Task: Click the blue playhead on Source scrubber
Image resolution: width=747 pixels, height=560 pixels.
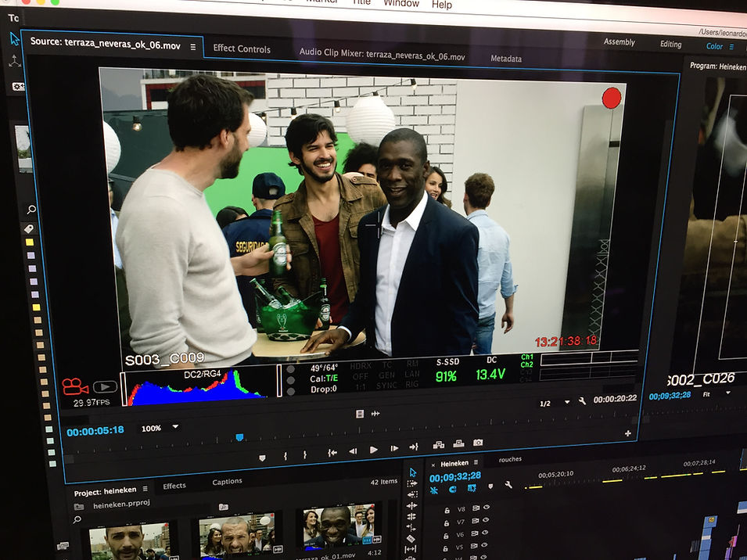Action: pyautogui.click(x=239, y=437)
